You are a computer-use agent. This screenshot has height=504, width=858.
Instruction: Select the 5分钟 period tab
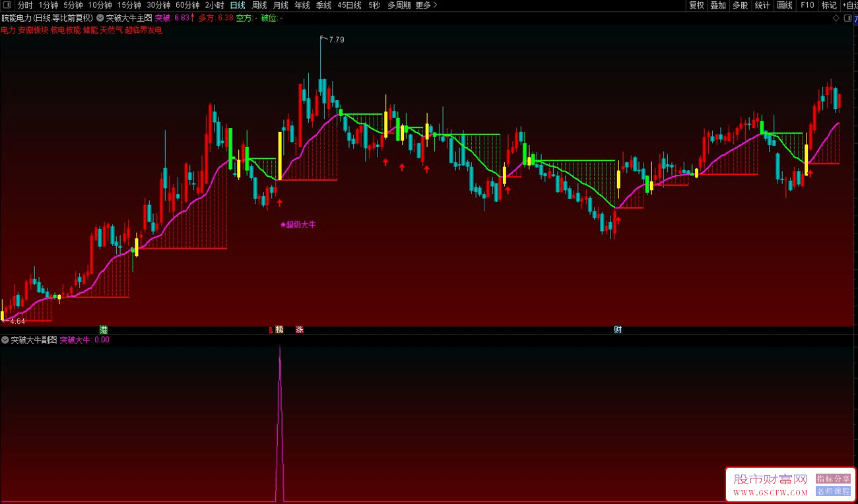[73, 5]
